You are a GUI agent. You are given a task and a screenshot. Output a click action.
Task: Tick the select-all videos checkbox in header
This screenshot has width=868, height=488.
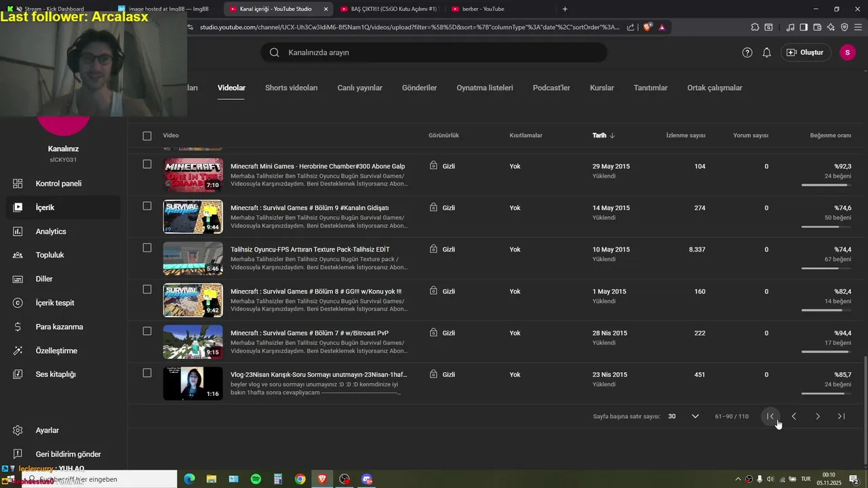pyautogui.click(x=147, y=136)
